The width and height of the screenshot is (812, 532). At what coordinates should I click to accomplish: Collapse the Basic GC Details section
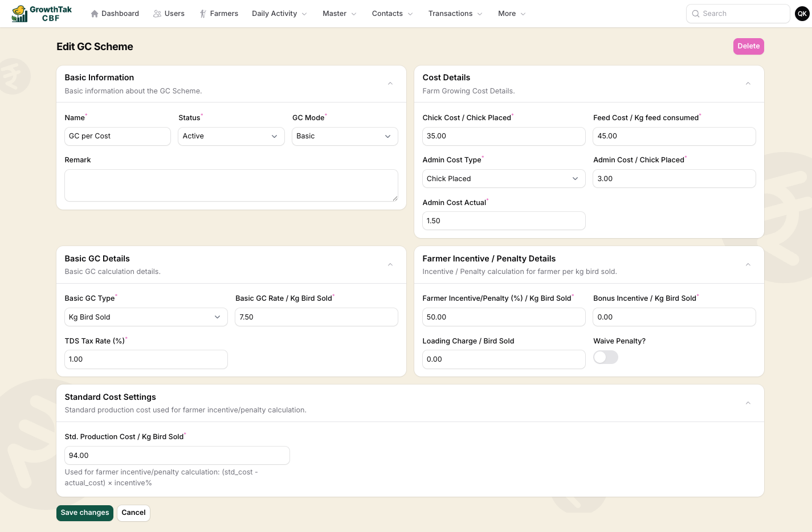point(390,265)
